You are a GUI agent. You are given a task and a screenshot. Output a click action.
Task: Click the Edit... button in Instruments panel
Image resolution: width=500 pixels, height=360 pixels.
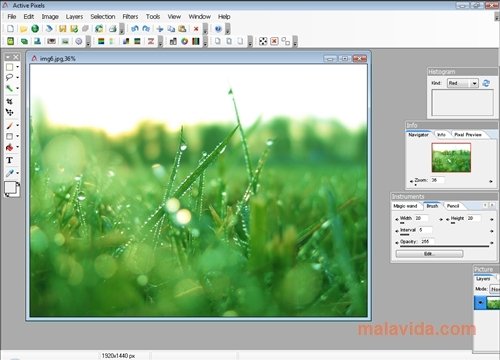[x=429, y=254]
